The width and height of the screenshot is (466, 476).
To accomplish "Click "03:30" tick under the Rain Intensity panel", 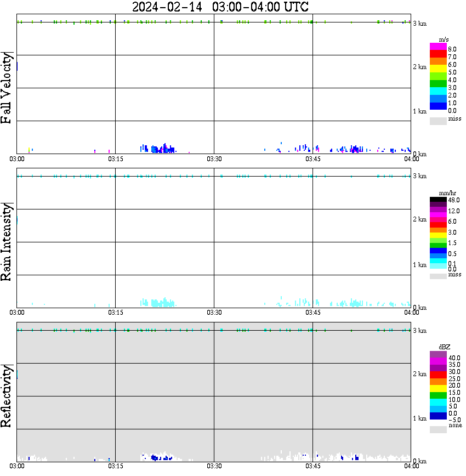I will 214,313.
